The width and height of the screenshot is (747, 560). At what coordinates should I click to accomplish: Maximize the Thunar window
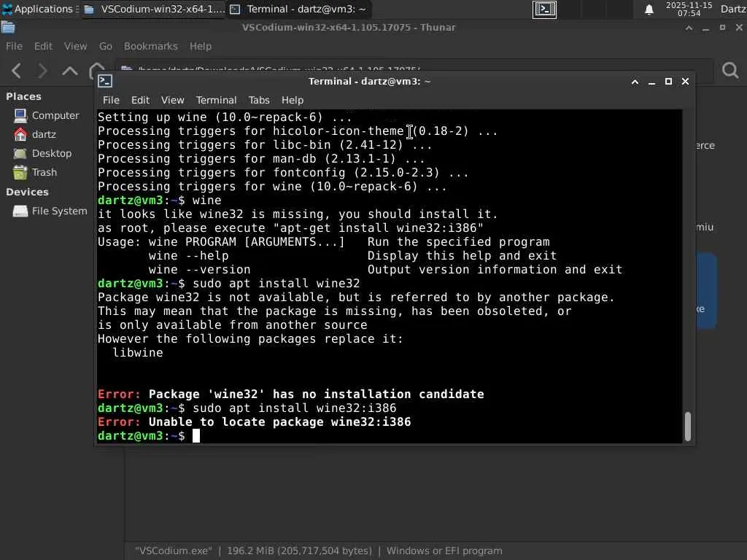(722, 28)
